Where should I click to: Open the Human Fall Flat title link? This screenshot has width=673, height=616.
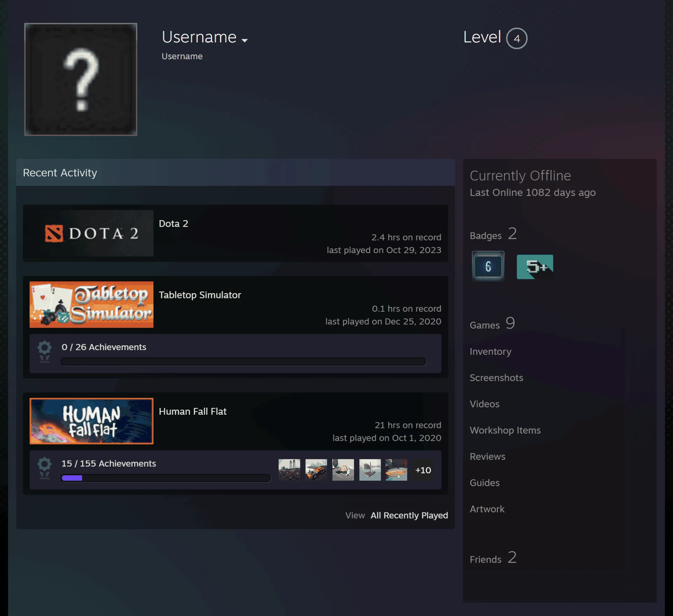192,411
